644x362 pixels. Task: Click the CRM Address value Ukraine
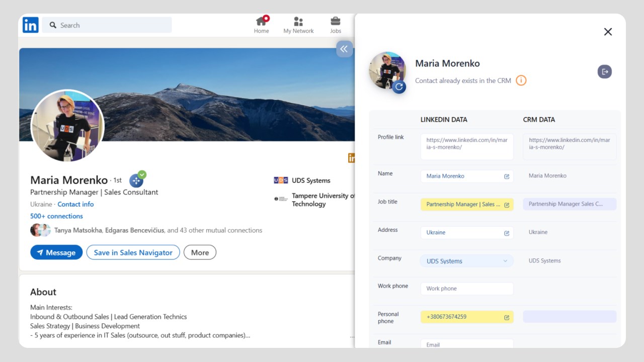click(x=538, y=232)
